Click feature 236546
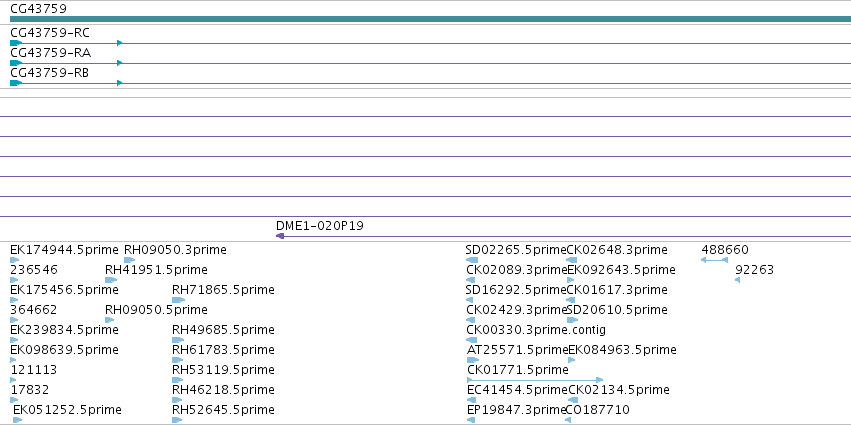The width and height of the screenshot is (851, 425). [x=34, y=270]
